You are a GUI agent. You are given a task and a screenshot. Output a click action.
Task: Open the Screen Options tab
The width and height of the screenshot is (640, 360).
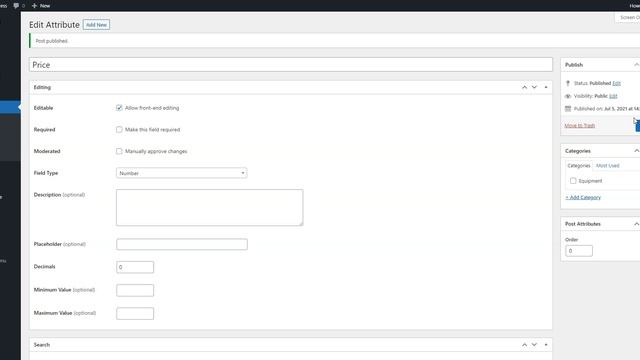pyautogui.click(x=628, y=18)
